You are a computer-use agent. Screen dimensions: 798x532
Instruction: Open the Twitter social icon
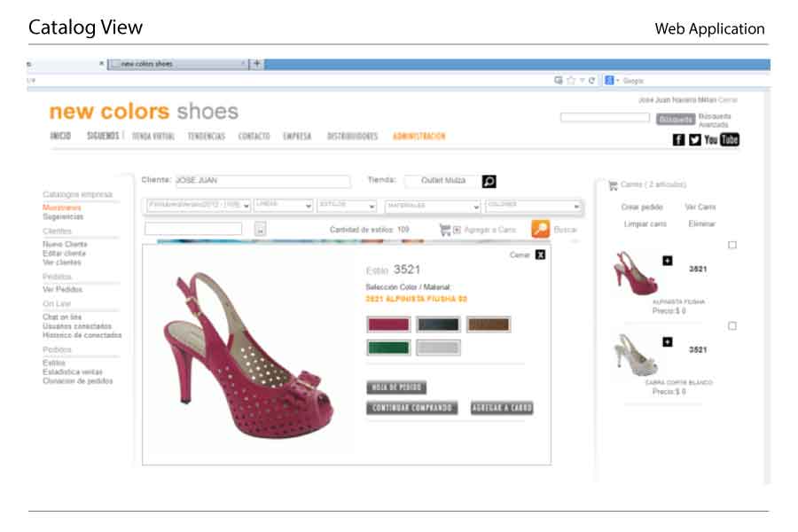(x=694, y=140)
